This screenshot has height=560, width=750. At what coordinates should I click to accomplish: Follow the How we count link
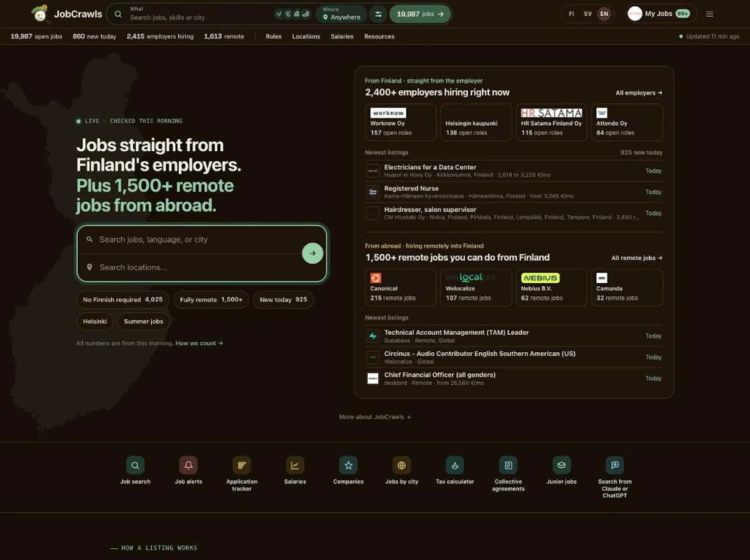(x=199, y=343)
